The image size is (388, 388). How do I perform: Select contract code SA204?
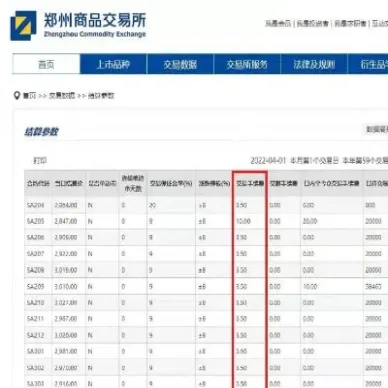point(35,205)
